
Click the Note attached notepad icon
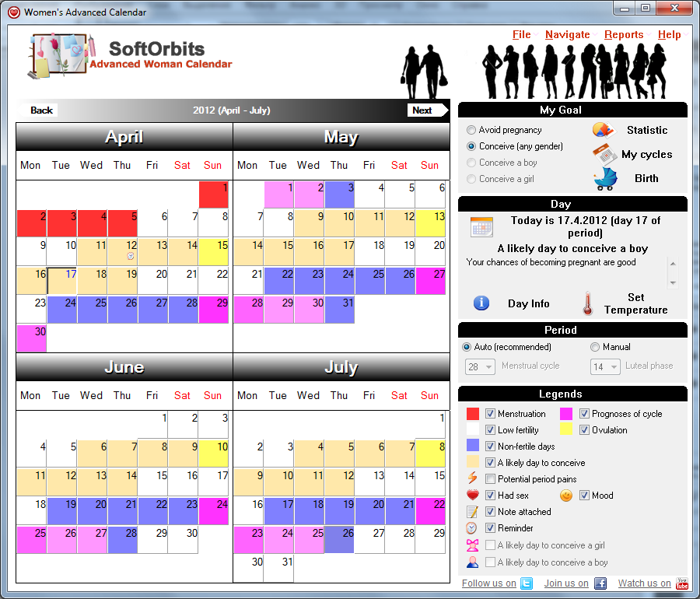pyautogui.click(x=472, y=512)
